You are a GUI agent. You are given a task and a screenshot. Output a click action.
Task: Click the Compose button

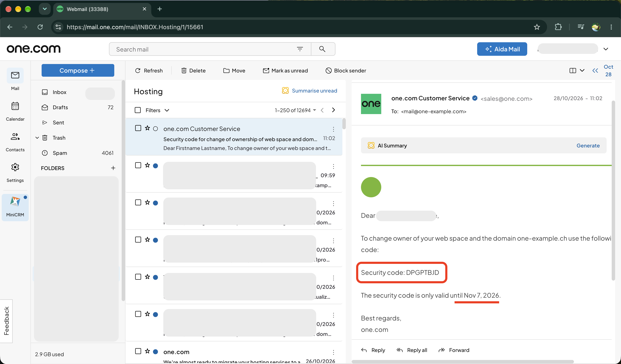(78, 71)
